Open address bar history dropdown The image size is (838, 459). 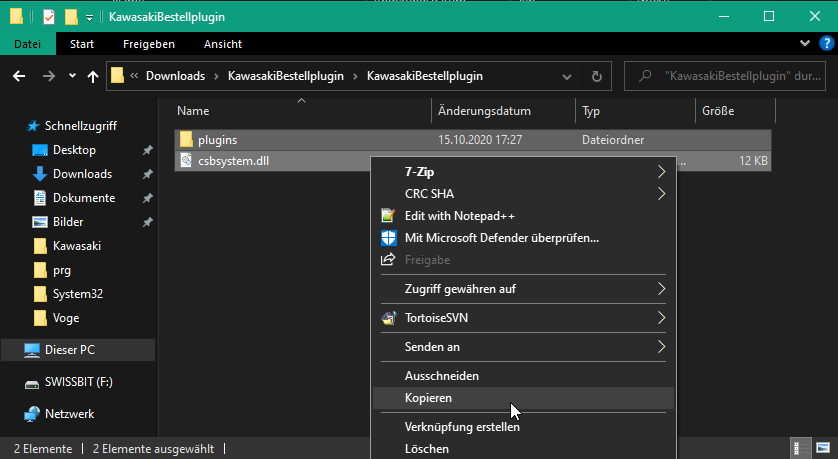click(567, 76)
